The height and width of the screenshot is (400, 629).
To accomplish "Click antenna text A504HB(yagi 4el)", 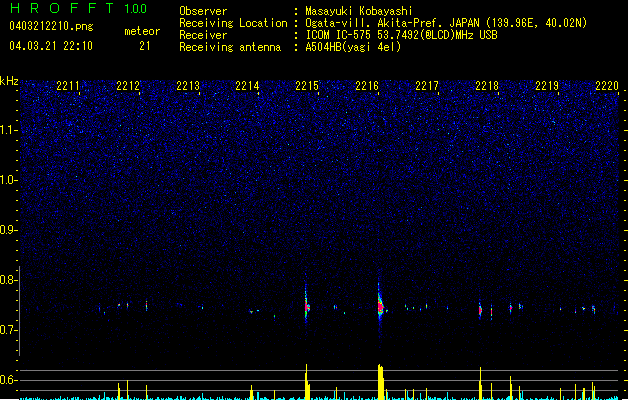I will [x=353, y=47].
